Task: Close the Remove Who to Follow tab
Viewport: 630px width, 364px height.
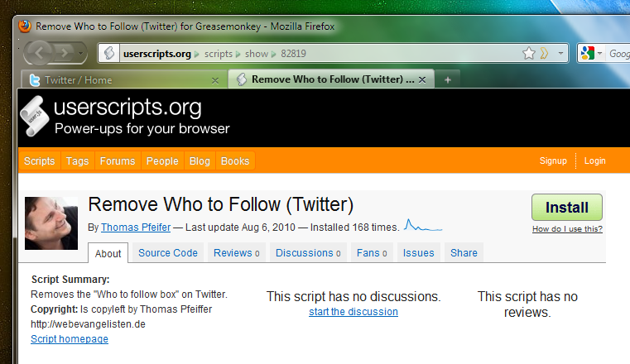Action: coord(422,80)
